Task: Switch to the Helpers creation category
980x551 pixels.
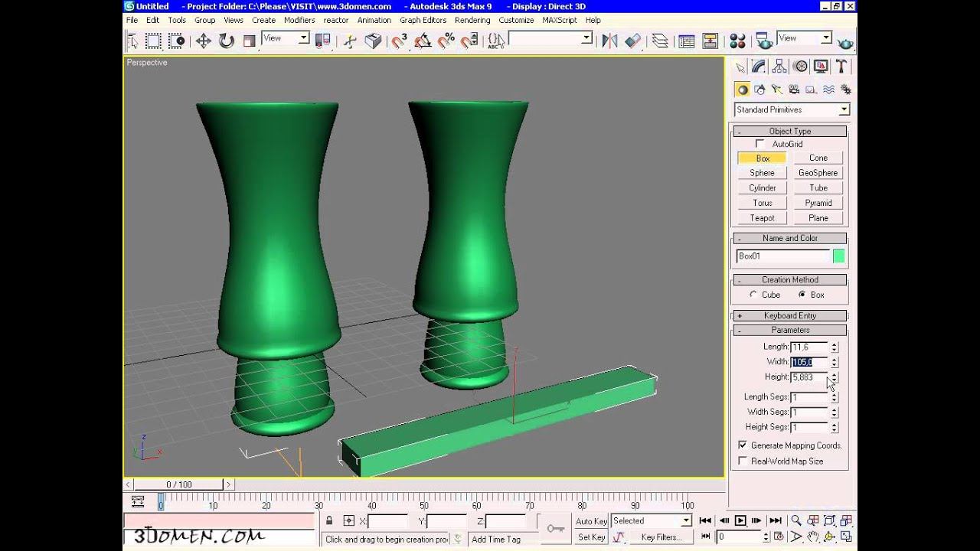Action: click(811, 90)
